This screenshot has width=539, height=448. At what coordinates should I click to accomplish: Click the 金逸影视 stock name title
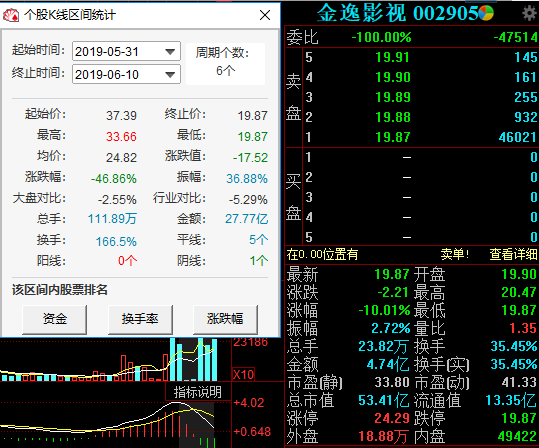point(361,13)
